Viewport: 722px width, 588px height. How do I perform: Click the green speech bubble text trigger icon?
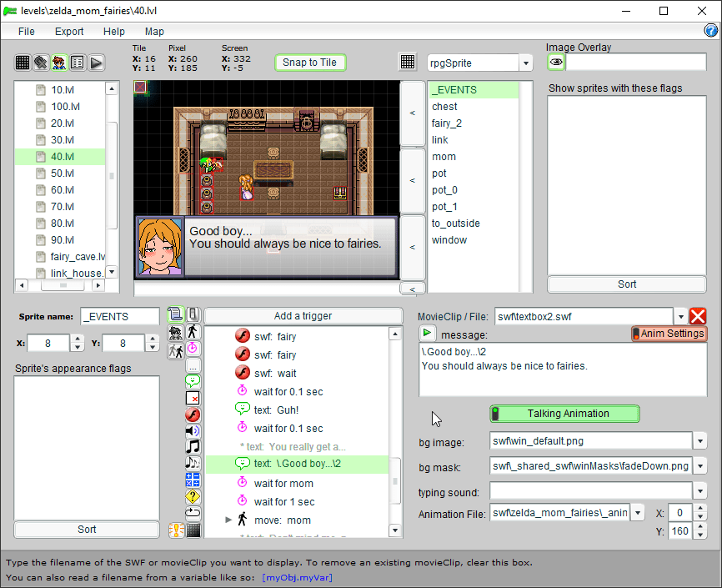click(193, 381)
